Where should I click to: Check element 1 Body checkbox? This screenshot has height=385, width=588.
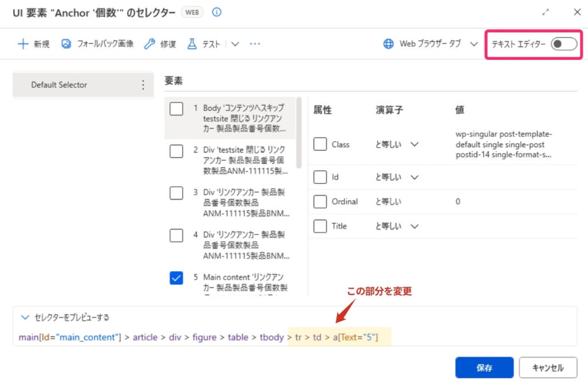[176, 109]
